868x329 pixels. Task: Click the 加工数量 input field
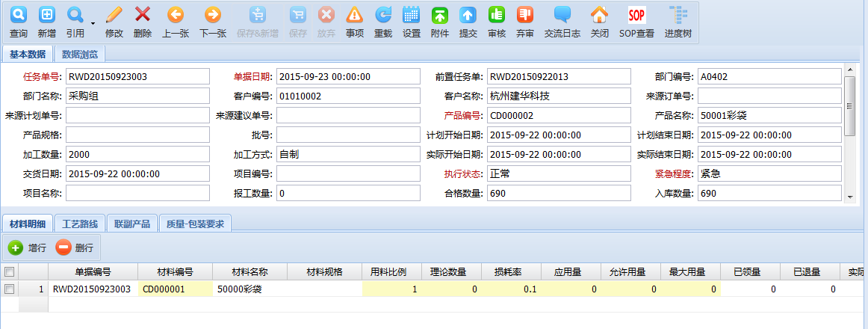pyautogui.click(x=137, y=154)
